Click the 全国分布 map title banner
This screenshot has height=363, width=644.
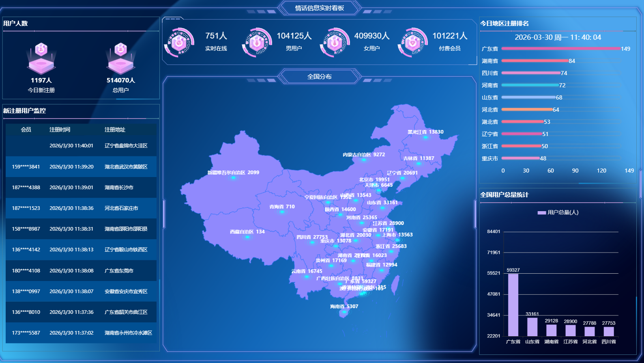(319, 76)
